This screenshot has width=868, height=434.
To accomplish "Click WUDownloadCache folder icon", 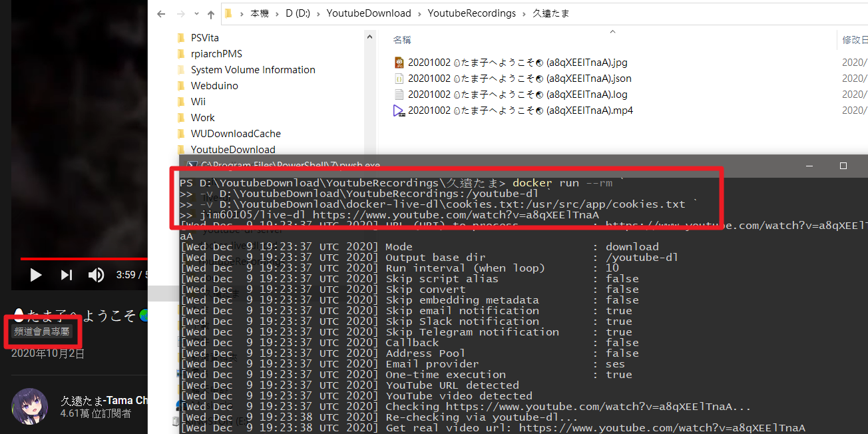I will (x=181, y=134).
